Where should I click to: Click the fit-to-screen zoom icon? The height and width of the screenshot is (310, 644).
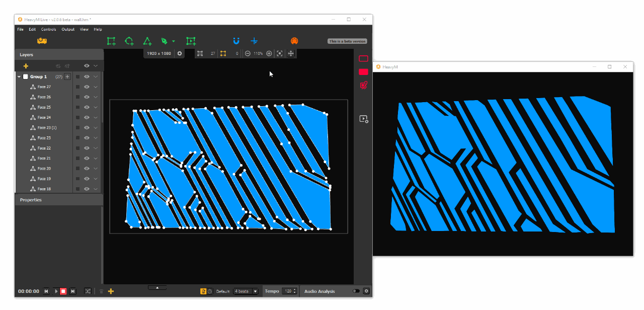280,53
